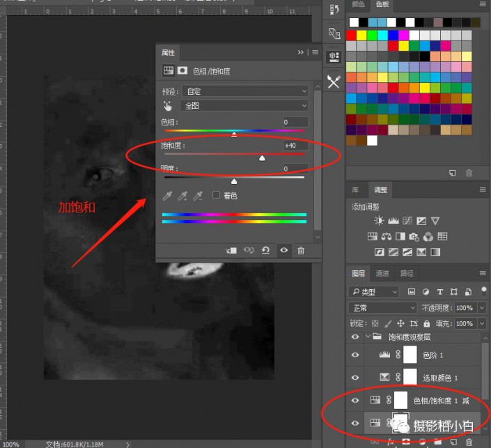Switch to the 库 (Libraries) tab

tap(356, 190)
